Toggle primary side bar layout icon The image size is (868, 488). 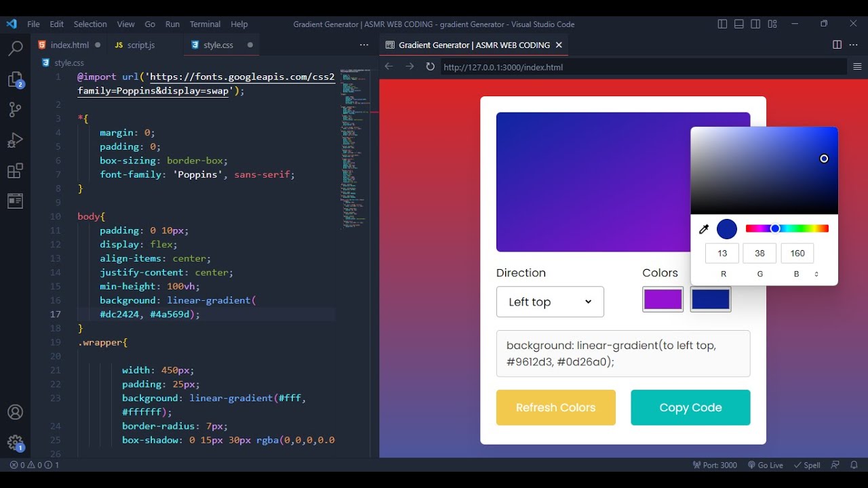722,24
